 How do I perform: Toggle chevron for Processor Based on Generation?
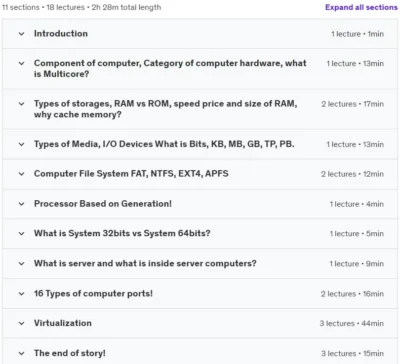coord(21,204)
